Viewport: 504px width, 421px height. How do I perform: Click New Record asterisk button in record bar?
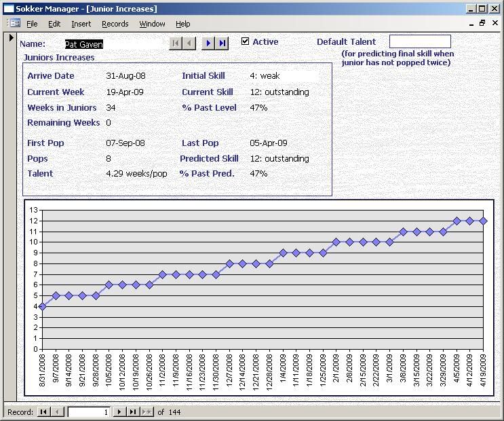tap(147, 412)
